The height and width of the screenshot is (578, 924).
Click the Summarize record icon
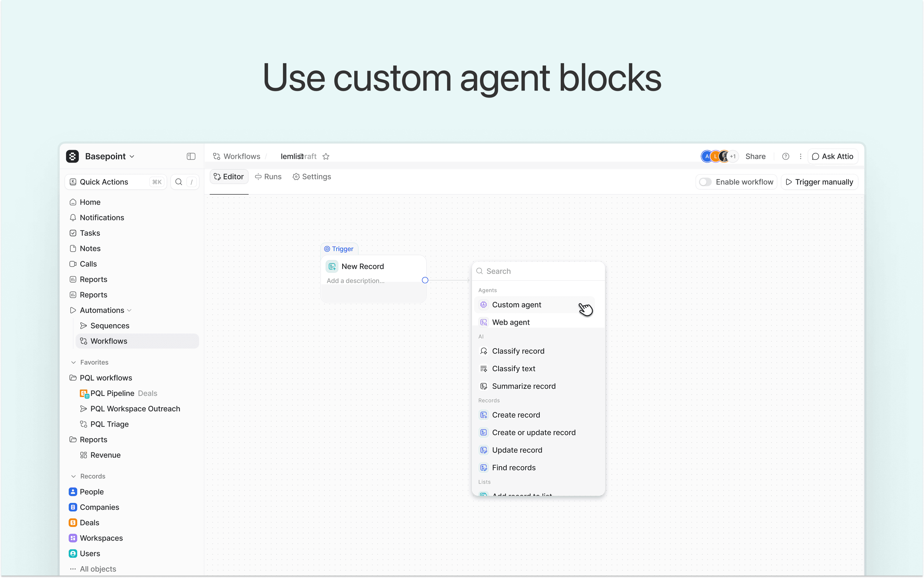tap(484, 386)
